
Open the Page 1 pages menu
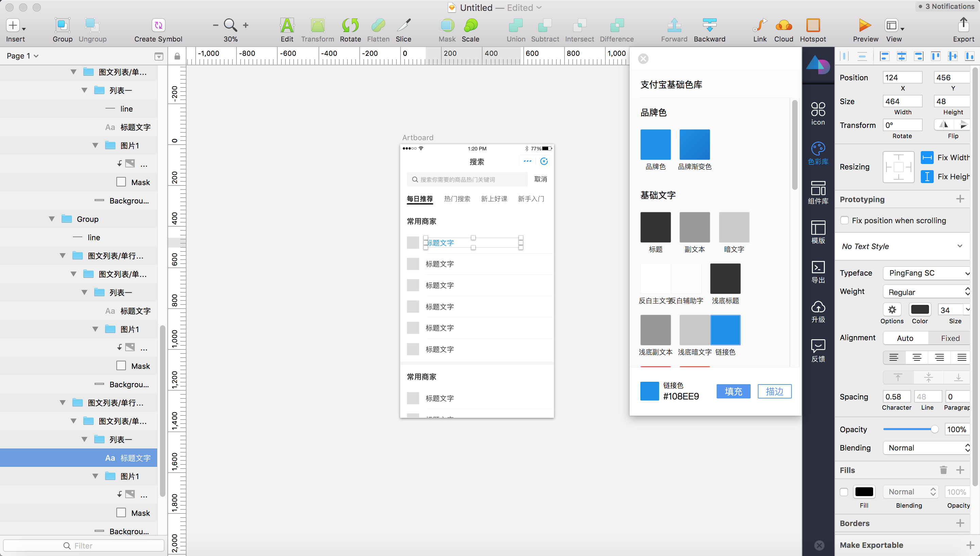click(x=22, y=56)
